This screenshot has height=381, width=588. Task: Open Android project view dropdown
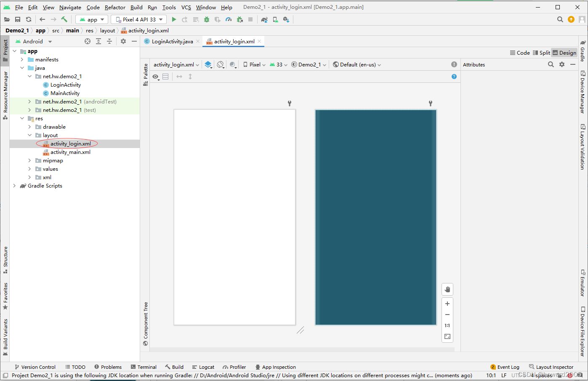(x=34, y=41)
